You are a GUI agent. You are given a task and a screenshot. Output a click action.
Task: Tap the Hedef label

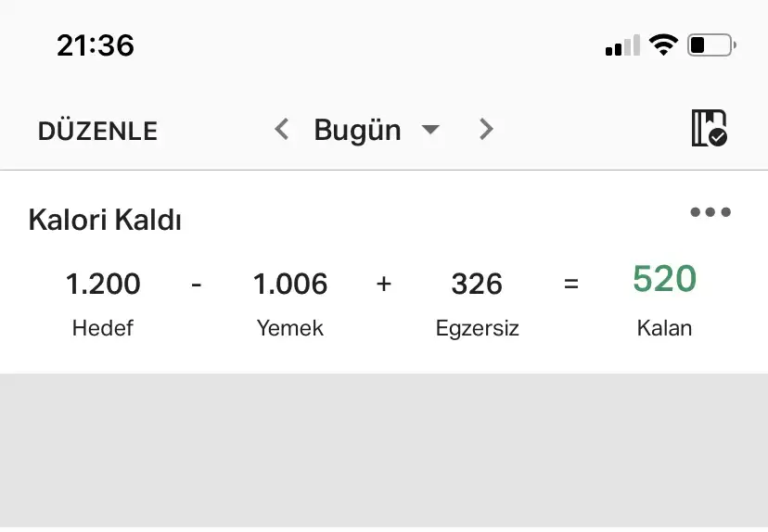tap(103, 328)
